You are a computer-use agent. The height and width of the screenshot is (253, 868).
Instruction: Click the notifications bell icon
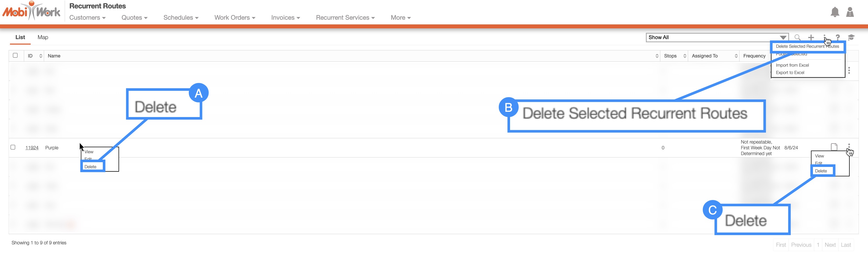(x=835, y=12)
